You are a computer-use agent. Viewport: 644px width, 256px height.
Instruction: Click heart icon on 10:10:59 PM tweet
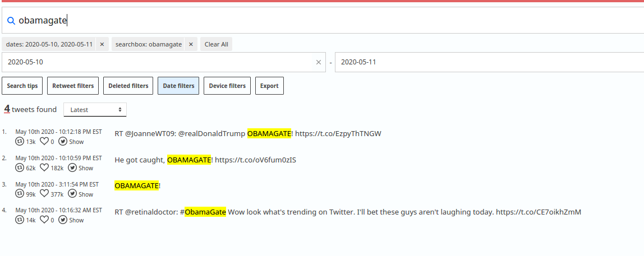click(44, 168)
